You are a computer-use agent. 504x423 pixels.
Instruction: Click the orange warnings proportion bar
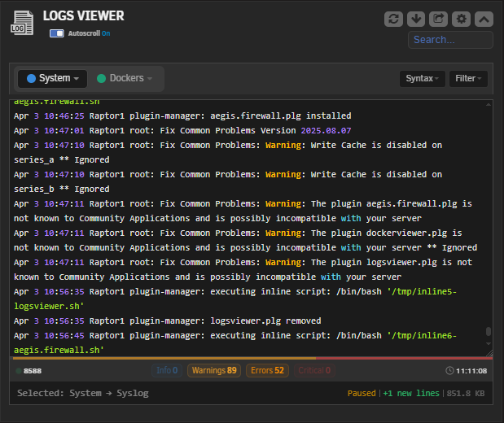coord(164,358)
